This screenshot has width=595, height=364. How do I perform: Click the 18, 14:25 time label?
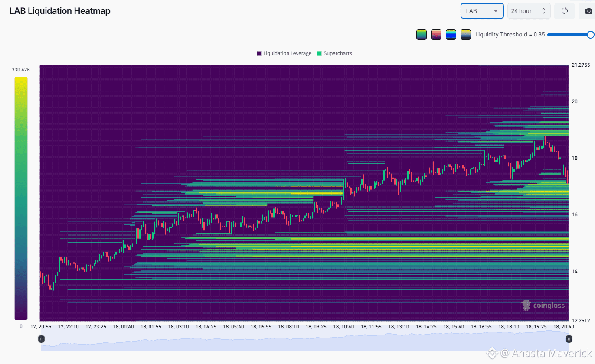(426, 327)
